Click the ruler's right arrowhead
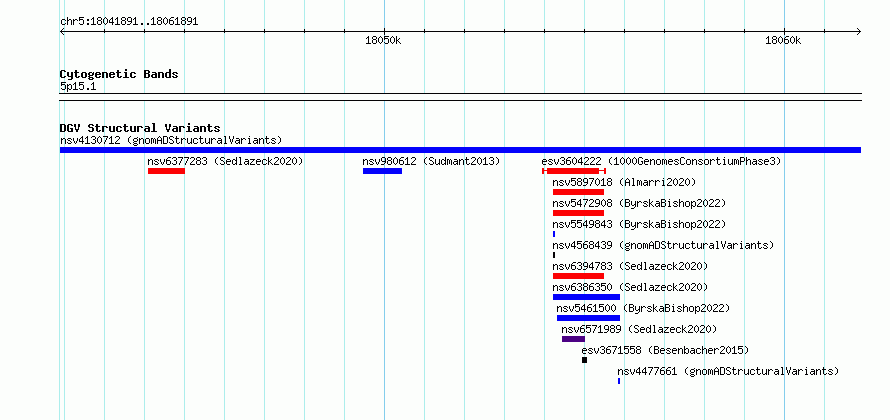This screenshot has width=890, height=420. 858,32
